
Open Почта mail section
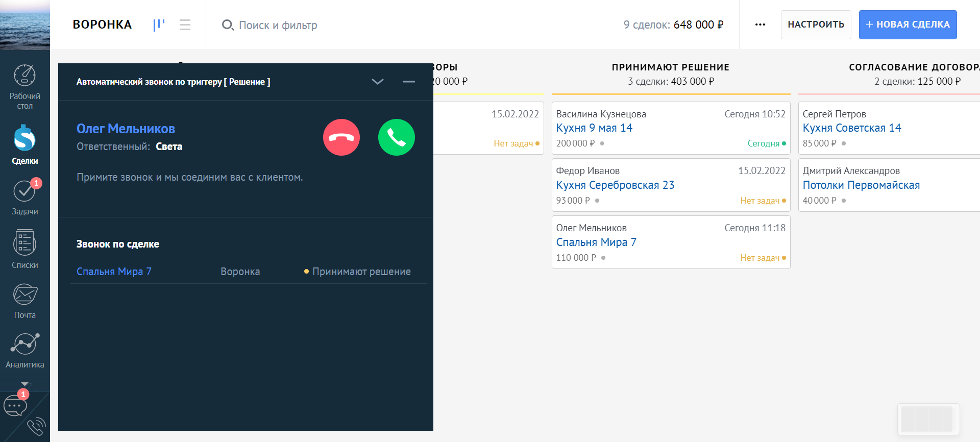[24, 301]
